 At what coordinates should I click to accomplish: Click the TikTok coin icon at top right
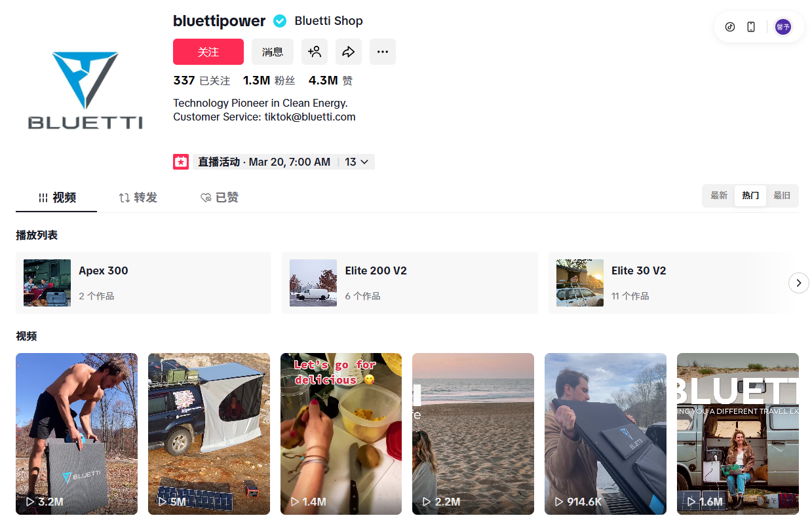(730, 27)
